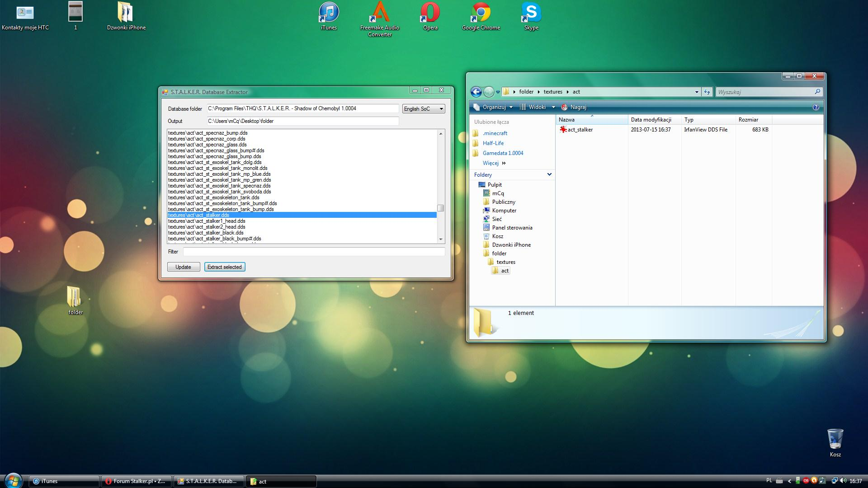Image resolution: width=868 pixels, height=488 pixels.
Task: Click the Extract selected button
Action: (225, 267)
